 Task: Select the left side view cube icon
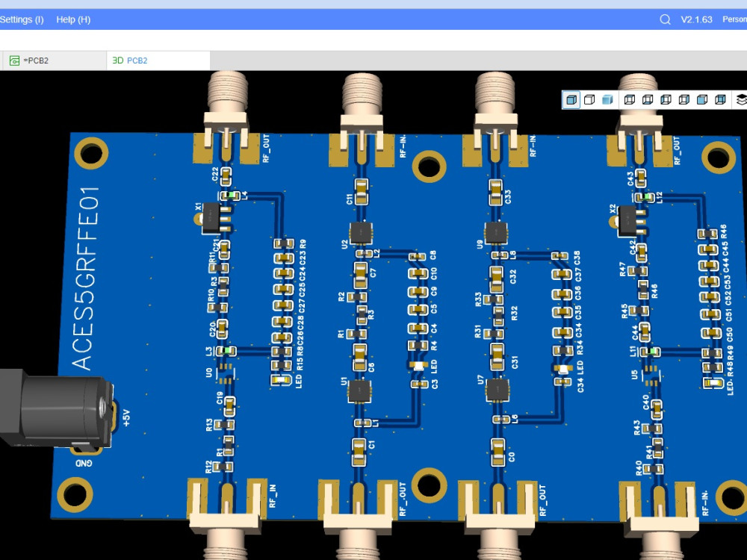(666, 99)
